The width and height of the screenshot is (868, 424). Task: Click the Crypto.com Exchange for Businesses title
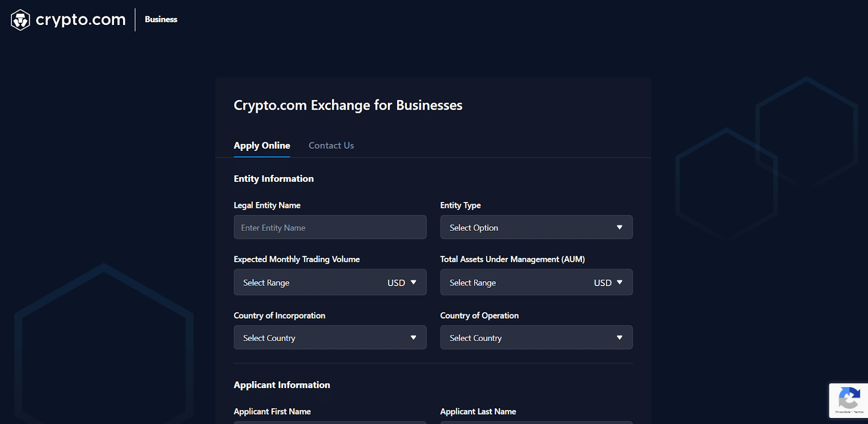[x=348, y=105]
